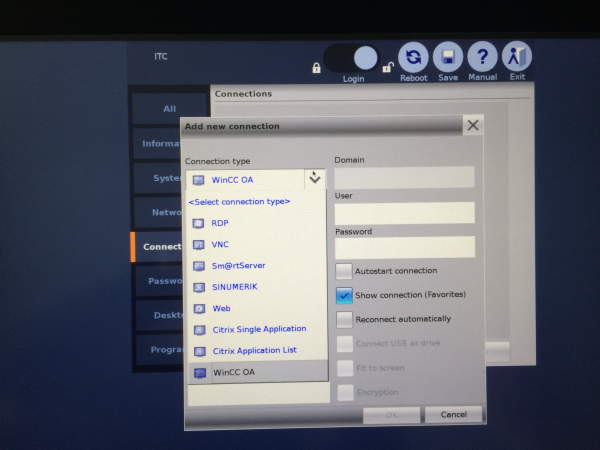This screenshot has height=450, width=600.
Task: Click the RDP entry icon
Action: [x=198, y=223]
